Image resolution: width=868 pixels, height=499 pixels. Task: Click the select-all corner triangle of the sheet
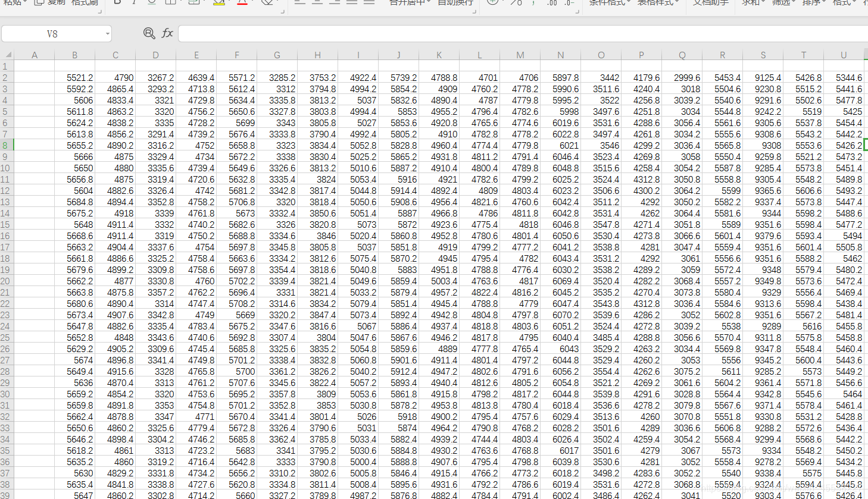click(7, 55)
